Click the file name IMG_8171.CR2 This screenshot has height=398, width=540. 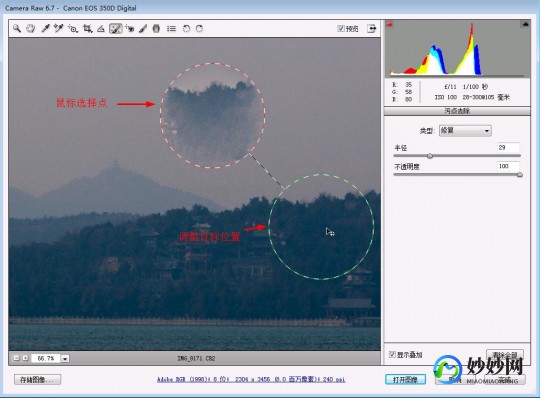coord(196,358)
